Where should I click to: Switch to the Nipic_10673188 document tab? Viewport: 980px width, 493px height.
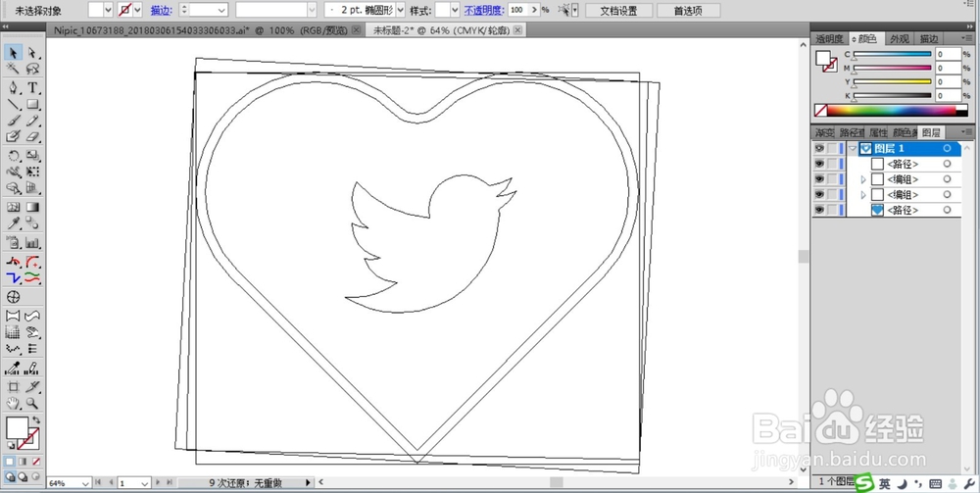pyautogui.click(x=201, y=30)
